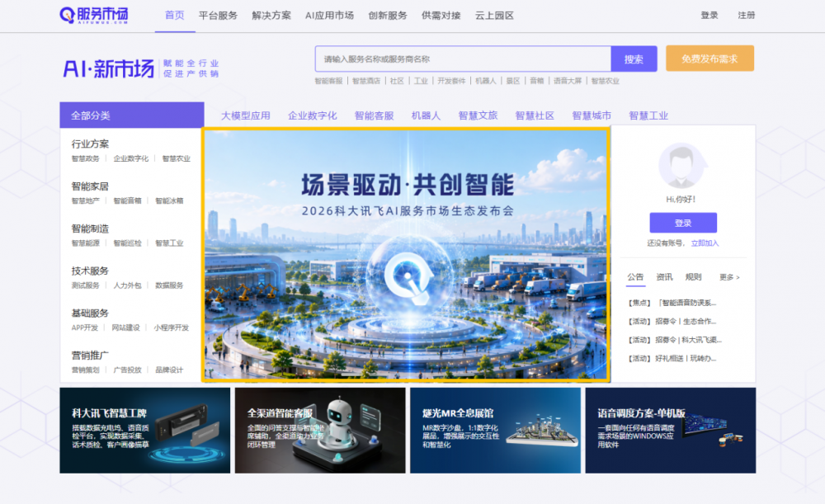Click 登录 in the top bar
The image size is (825, 504).
point(709,15)
